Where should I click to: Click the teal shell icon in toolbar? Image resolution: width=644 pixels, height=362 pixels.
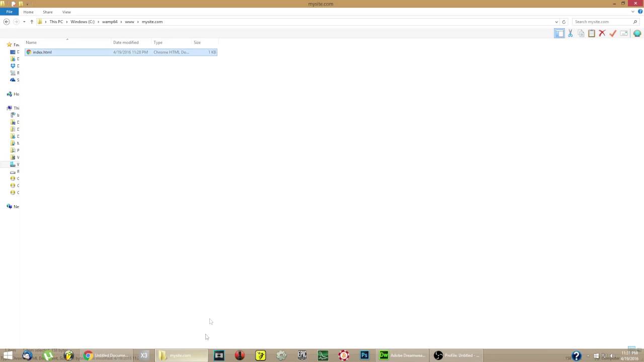tap(637, 33)
